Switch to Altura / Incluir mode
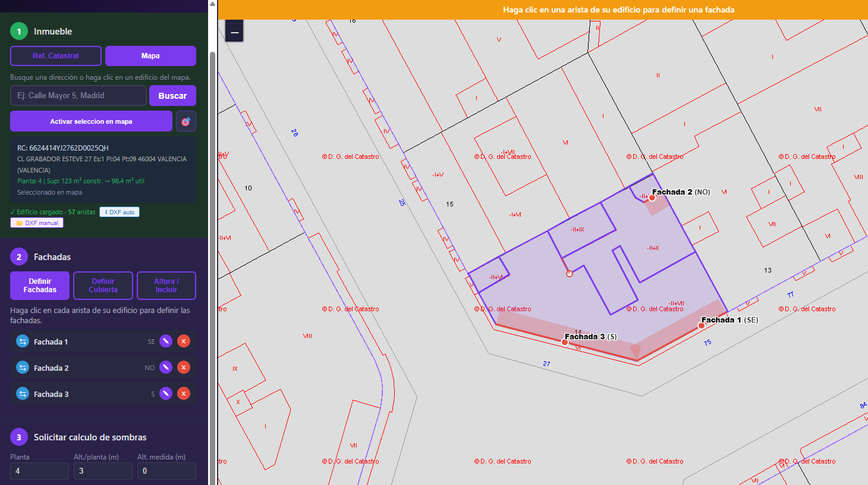The width and height of the screenshot is (868, 485). (x=166, y=286)
